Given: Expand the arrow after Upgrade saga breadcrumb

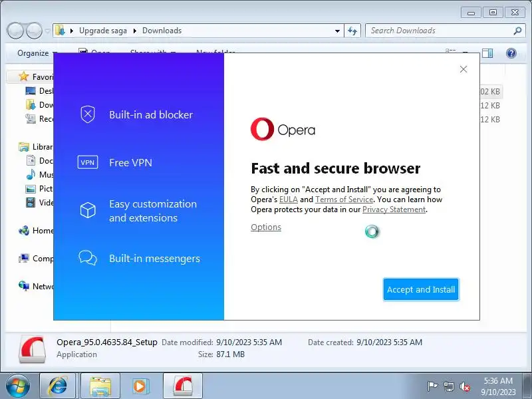Looking at the screenshot, I should coord(135,31).
